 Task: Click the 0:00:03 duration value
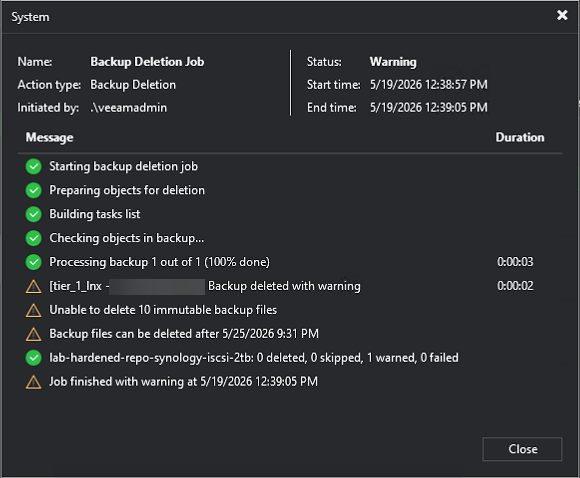click(515, 262)
